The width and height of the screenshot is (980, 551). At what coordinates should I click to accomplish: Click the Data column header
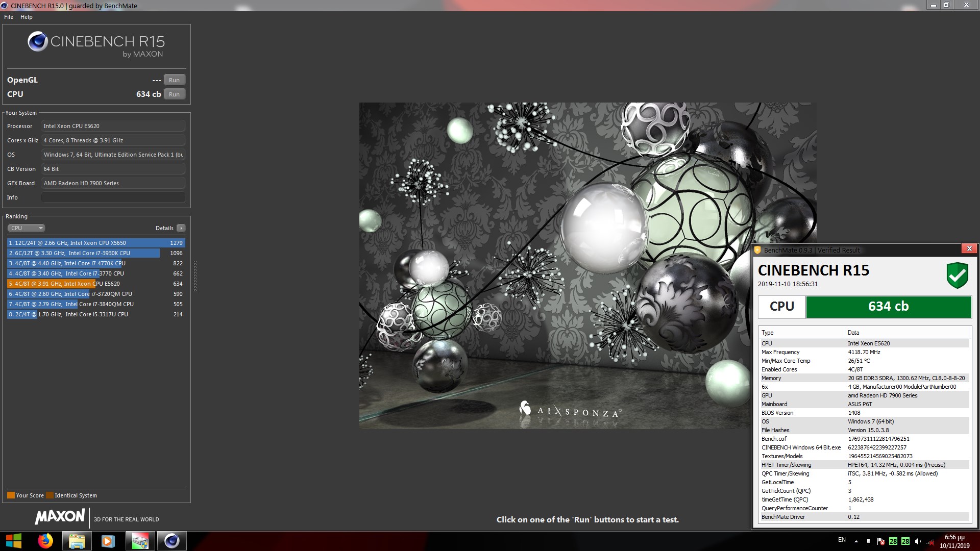pyautogui.click(x=907, y=333)
